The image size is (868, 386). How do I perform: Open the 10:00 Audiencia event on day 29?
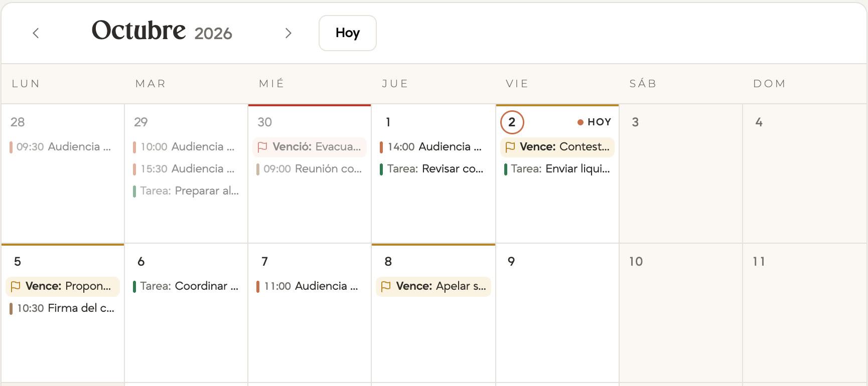[x=186, y=147]
